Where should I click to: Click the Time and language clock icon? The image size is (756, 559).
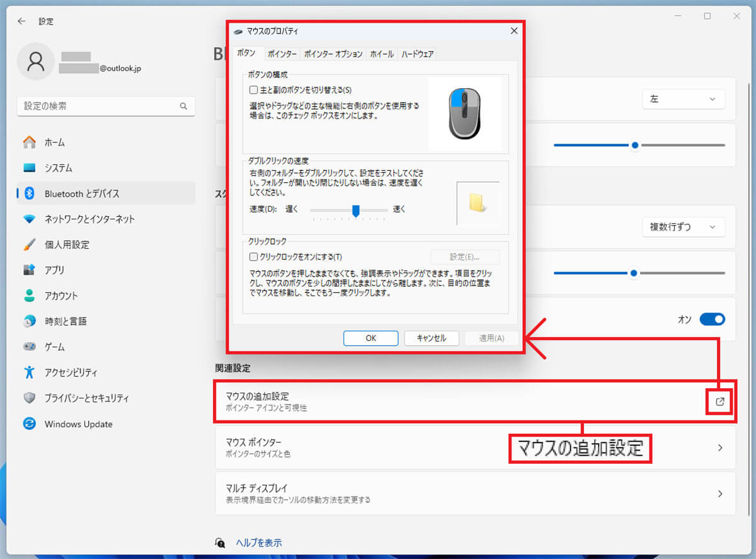[30, 321]
